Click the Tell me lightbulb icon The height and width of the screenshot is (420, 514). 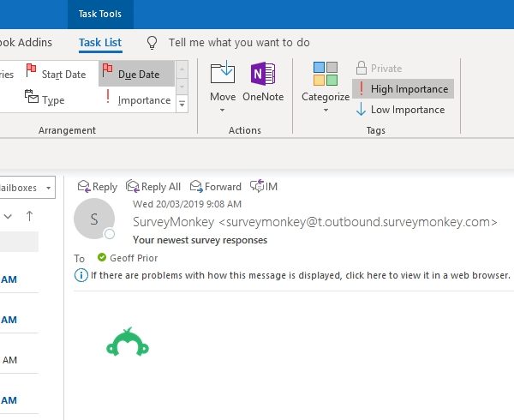[x=152, y=43]
